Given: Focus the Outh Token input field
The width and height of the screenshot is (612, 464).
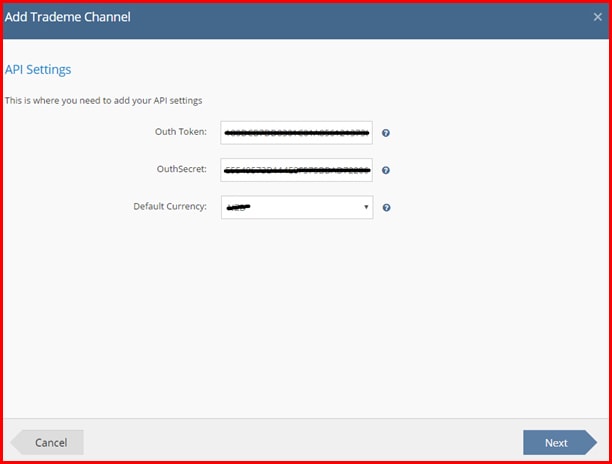Looking at the screenshot, I should pyautogui.click(x=296, y=133).
